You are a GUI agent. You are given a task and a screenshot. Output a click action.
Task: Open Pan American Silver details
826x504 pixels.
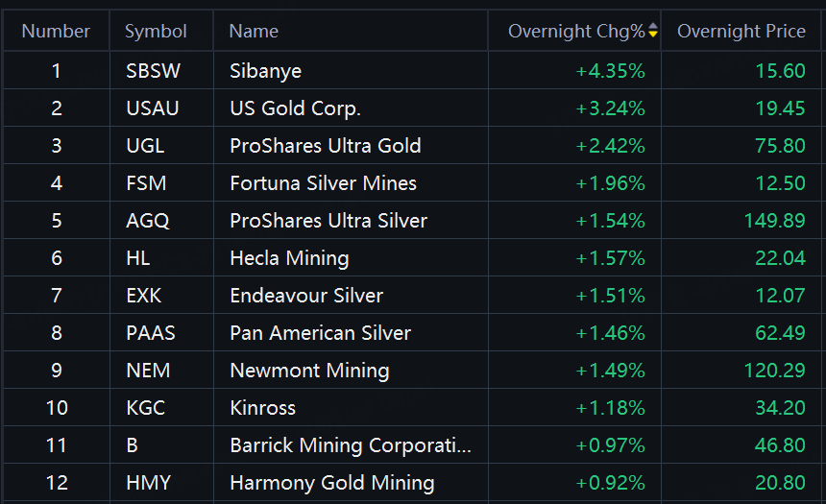pos(320,332)
